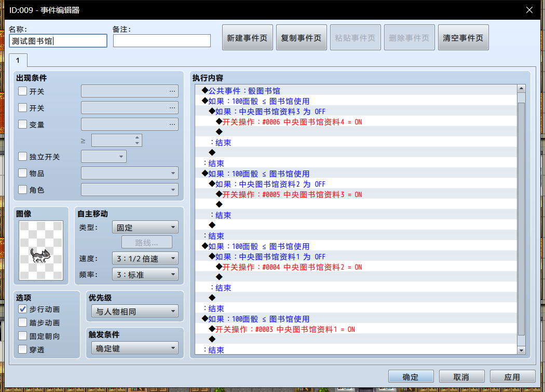Open second 开关 switch selector ellipsis
The height and width of the screenshot is (392, 545).
[172, 108]
